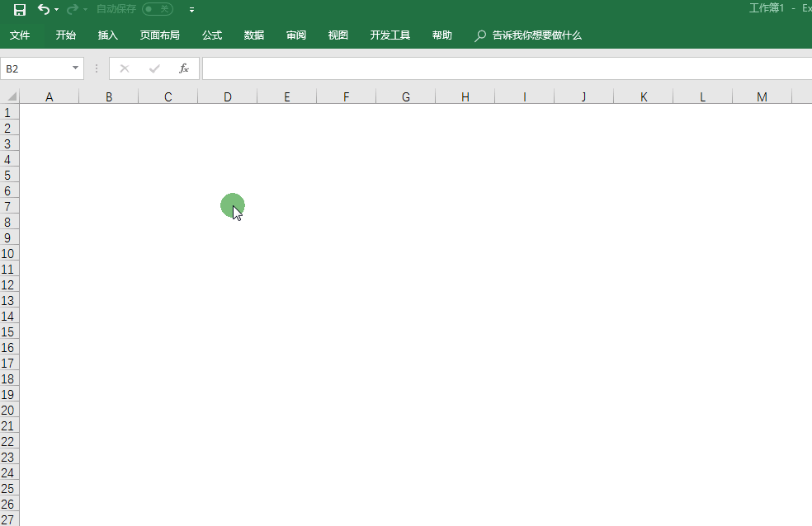This screenshot has height=526, width=812.
Task: Open the Customize Quick Access Toolbar dropdown
Action: (x=191, y=9)
